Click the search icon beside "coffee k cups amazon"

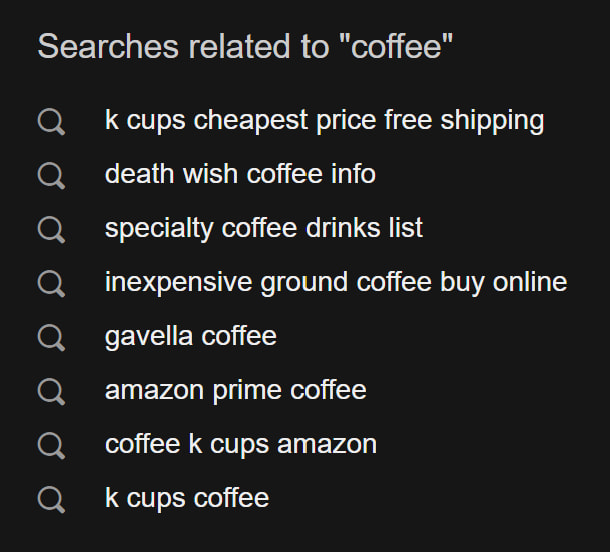pos(51,447)
